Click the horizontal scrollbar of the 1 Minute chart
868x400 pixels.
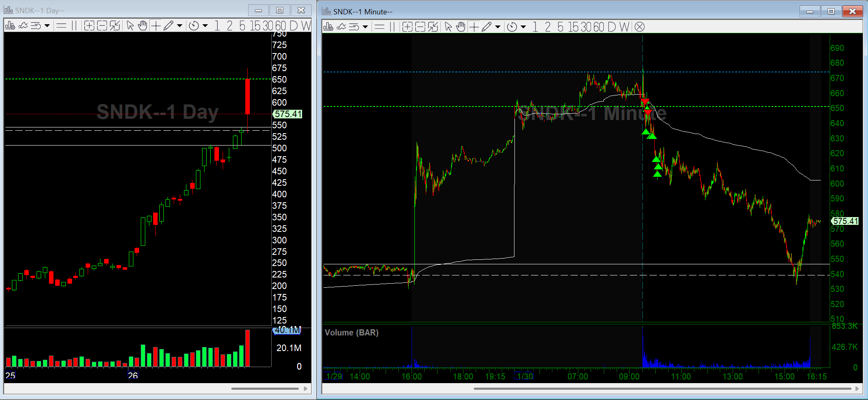pos(662,388)
